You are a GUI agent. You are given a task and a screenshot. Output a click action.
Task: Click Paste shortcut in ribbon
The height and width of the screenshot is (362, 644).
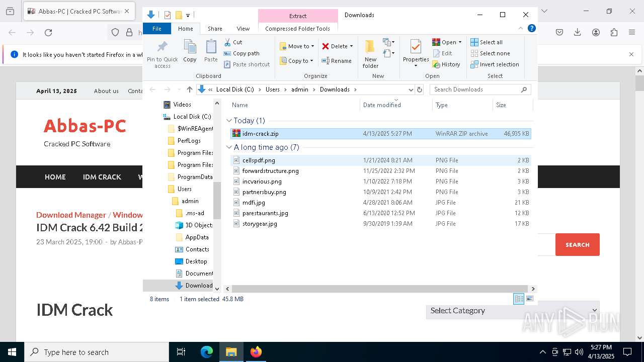(247, 64)
